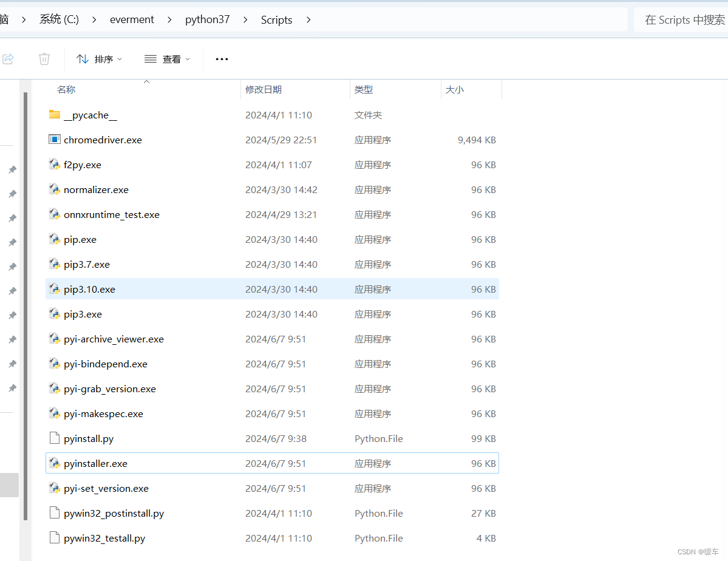728x561 pixels.
Task: Select the normalizer.exe application
Action: pyautogui.click(x=96, y=189)
